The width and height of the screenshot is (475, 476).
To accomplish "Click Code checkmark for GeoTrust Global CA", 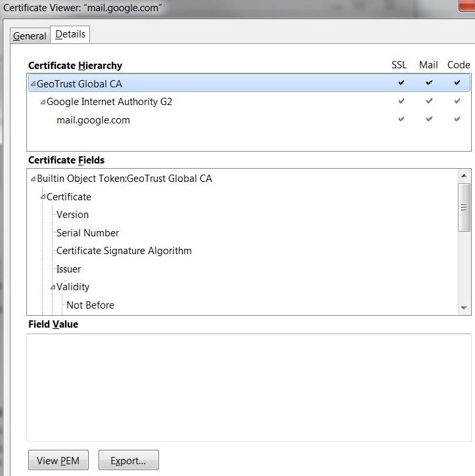I will click(x=457, y=83).
